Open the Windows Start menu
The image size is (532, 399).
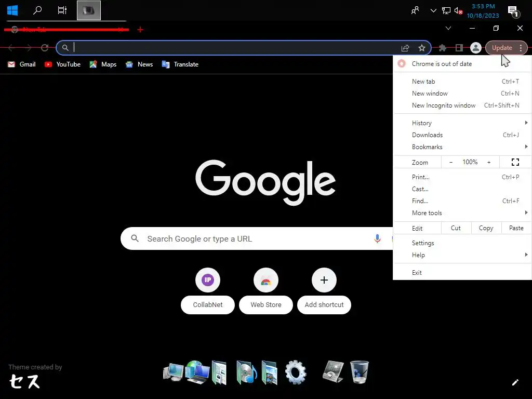tap(12, 10)
